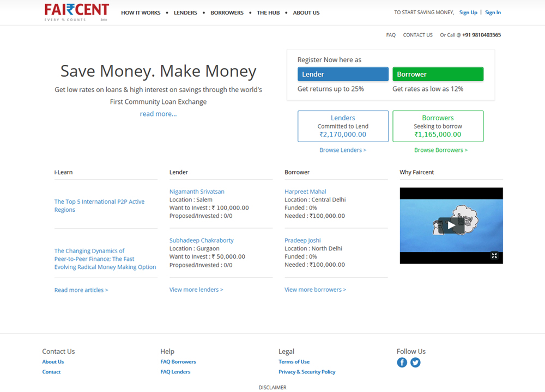545x392 pixels.
Task: Click 'Want to Invest : ₹ 50,000.00' text
Action: 207,256
